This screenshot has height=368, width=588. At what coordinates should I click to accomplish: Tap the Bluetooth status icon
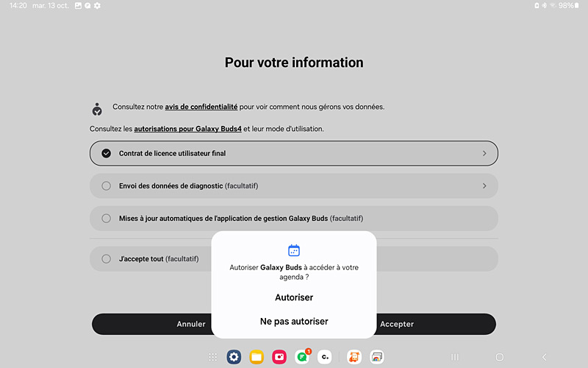pos(544,6)
